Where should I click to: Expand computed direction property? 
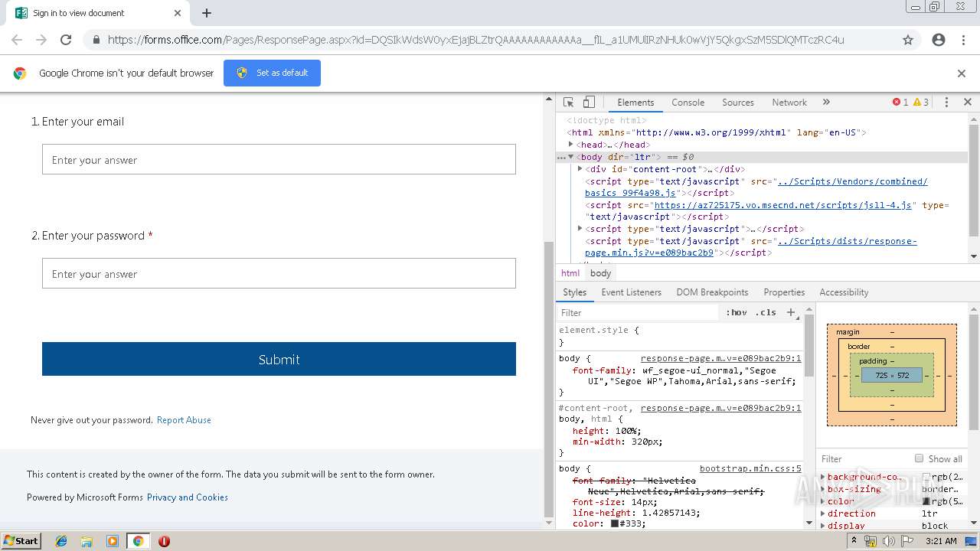(x=824, y=514)
